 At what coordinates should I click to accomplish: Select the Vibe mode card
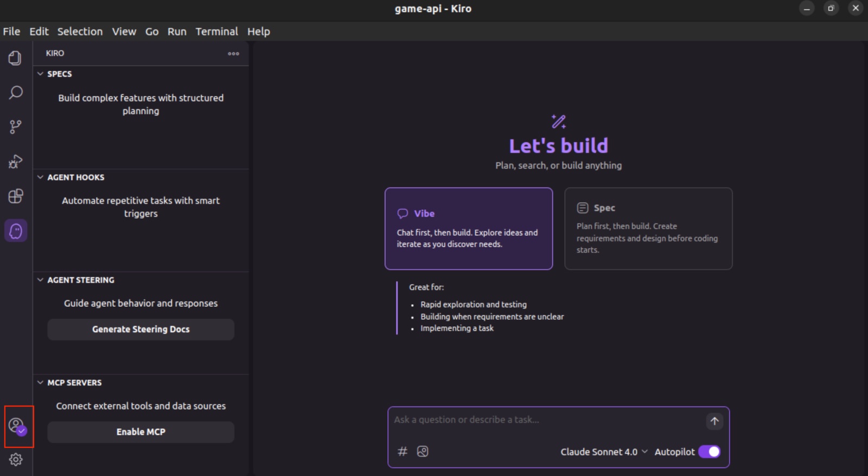469,228
